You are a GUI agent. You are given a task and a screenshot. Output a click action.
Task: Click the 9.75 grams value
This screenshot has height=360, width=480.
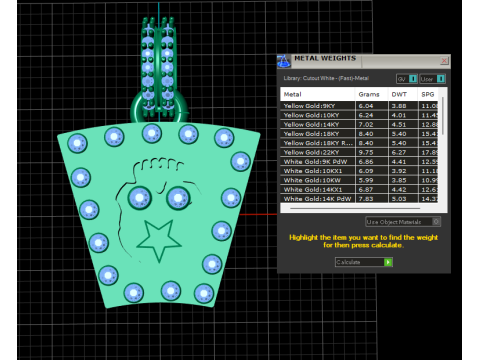pos(366,152)
